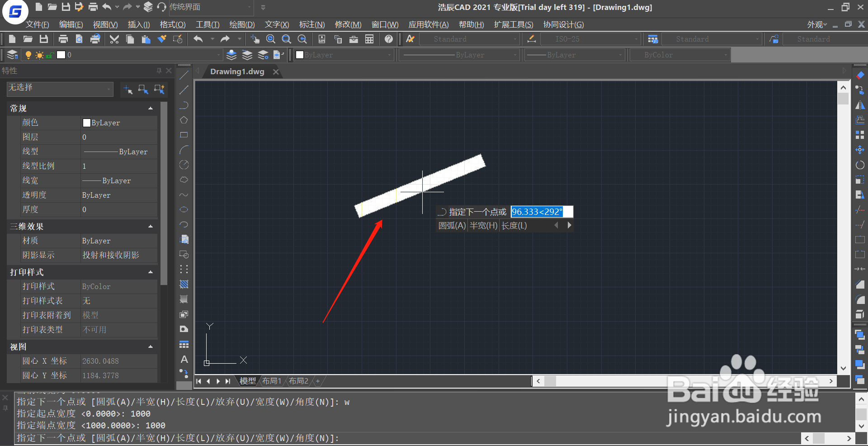Toggle auto-hide pin on properties panel
Viewport: 868px width, 446px height.
159,71
